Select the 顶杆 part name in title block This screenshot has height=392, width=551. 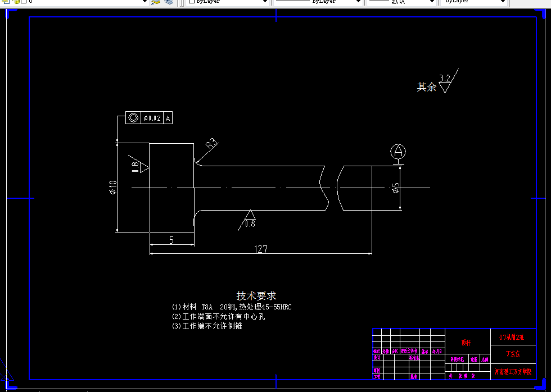(x=466, y=343)
